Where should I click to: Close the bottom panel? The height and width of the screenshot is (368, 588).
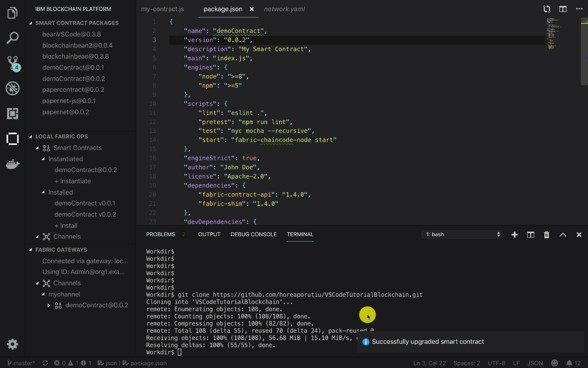tap(579, 234)
